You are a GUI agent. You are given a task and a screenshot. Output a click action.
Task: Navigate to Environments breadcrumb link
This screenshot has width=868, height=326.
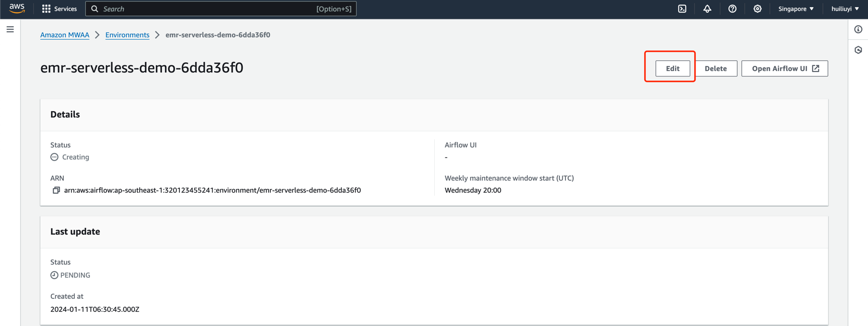[x=127, y=35]
